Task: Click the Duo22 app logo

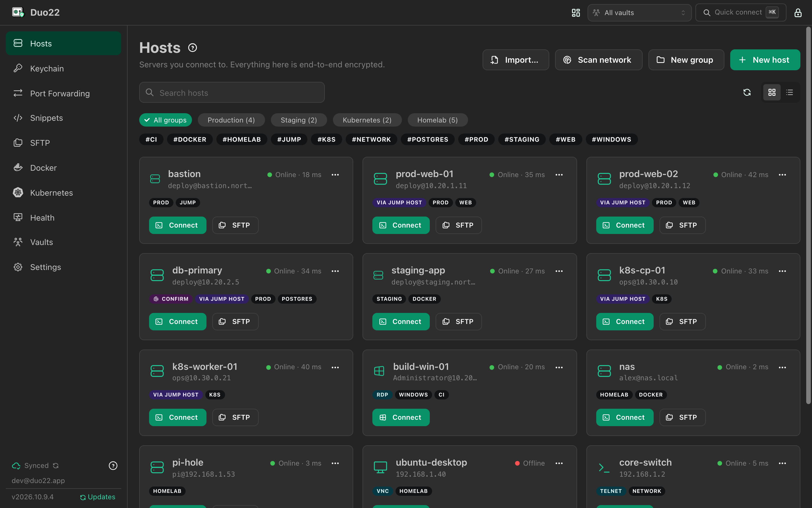Action: pyautogui.click(x=18, y=12)
